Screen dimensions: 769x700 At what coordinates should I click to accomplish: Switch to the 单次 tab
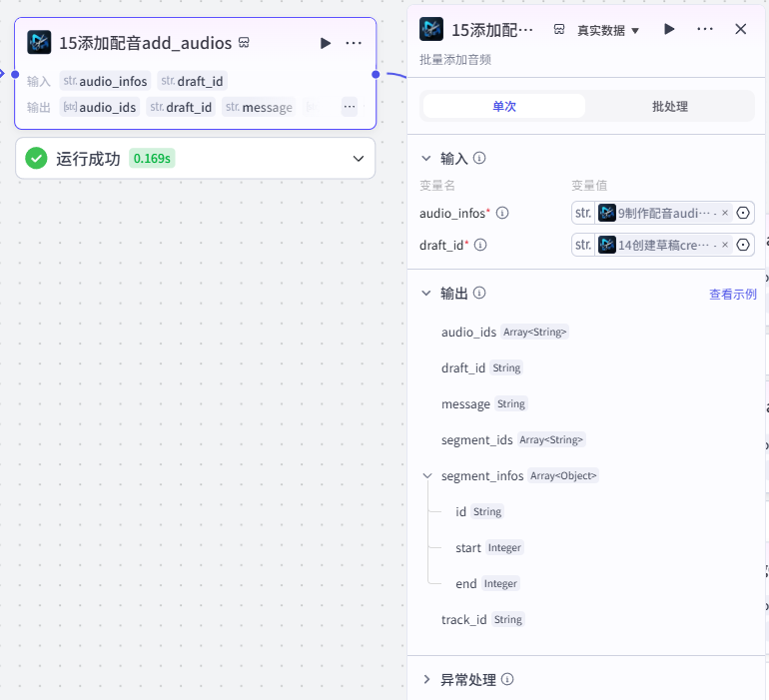[504, 106]
